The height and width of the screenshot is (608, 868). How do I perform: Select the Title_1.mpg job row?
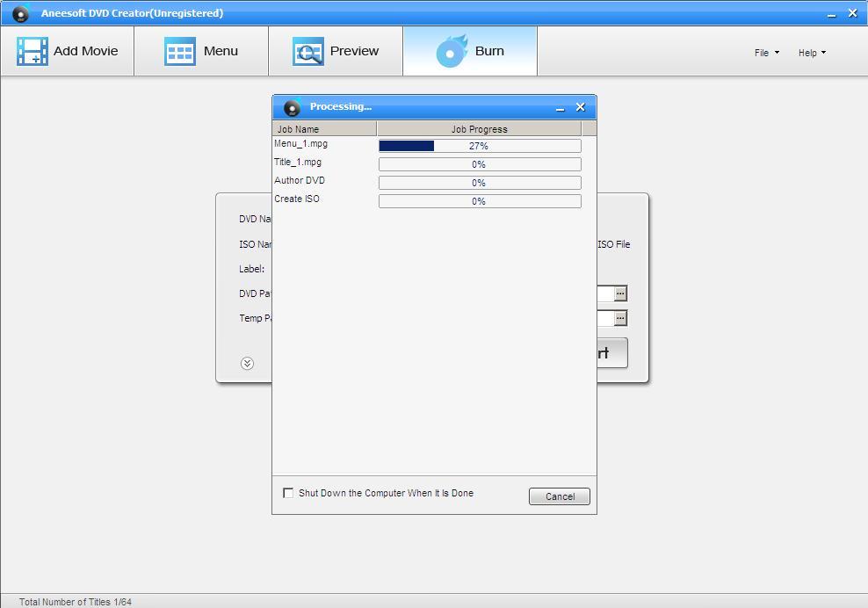427,163
